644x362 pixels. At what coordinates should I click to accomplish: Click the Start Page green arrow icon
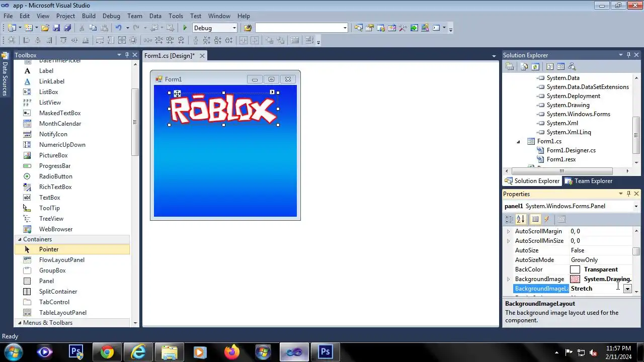click(x=414, y=28)
